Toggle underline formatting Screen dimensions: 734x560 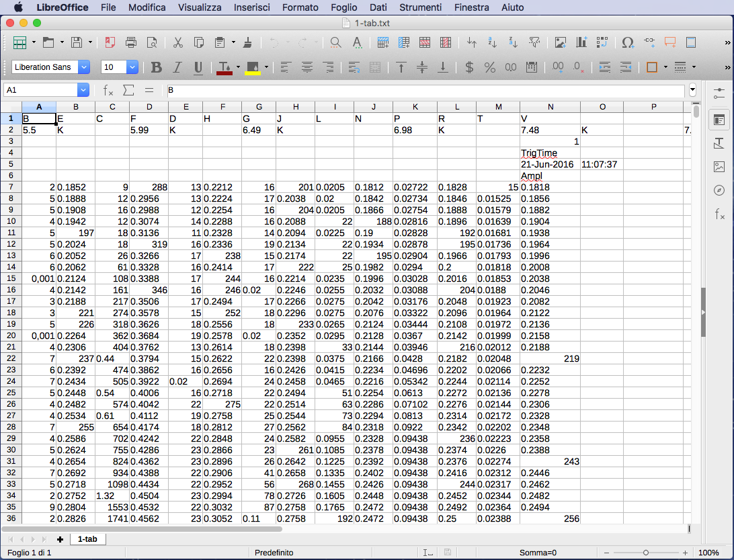[x=198, y=67]
